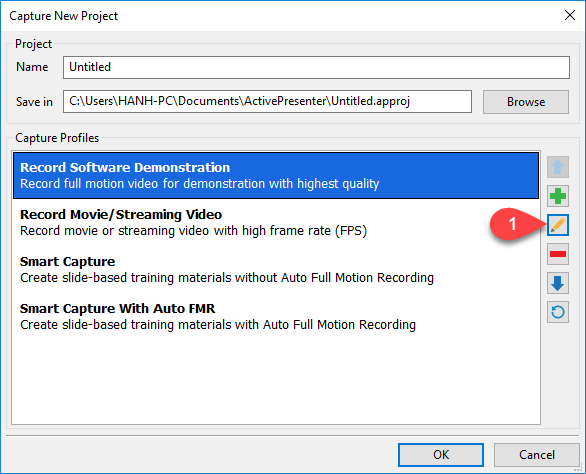This screenshot has height=474, width=586.
Task: Close the Capture New Project window
Action: coord(570,15)
